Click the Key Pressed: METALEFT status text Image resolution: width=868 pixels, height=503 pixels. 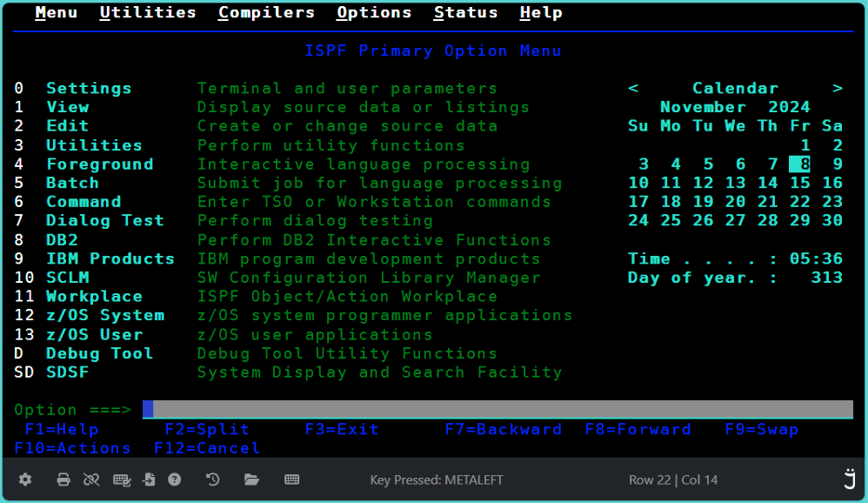437,480
